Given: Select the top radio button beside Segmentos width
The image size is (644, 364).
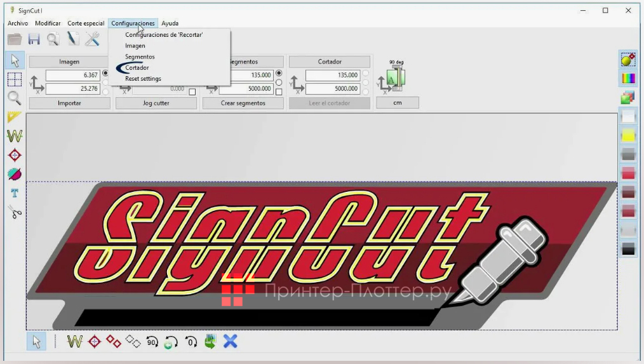Looking at the screenshot, I should (279, 74).
